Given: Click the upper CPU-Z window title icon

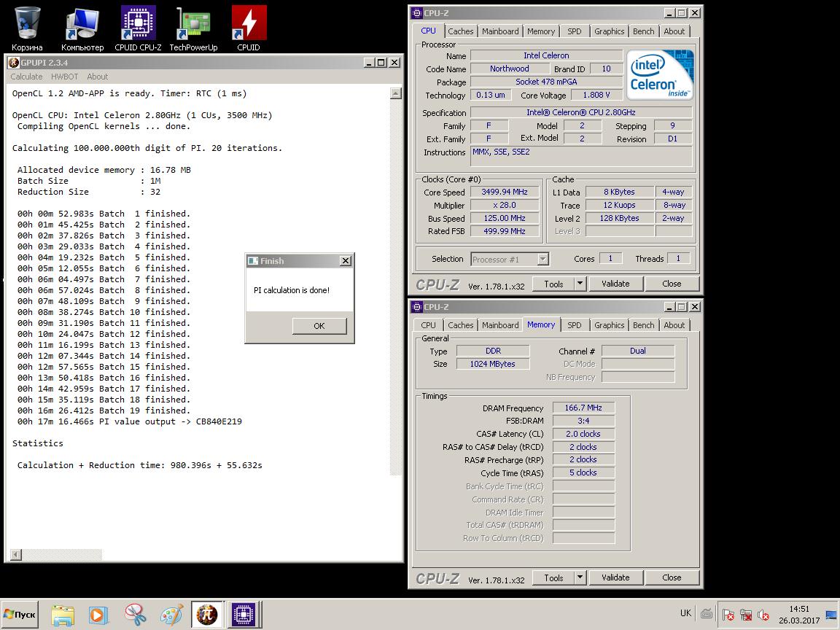Looking at the screenshot, I should click(x=417, y=13).
